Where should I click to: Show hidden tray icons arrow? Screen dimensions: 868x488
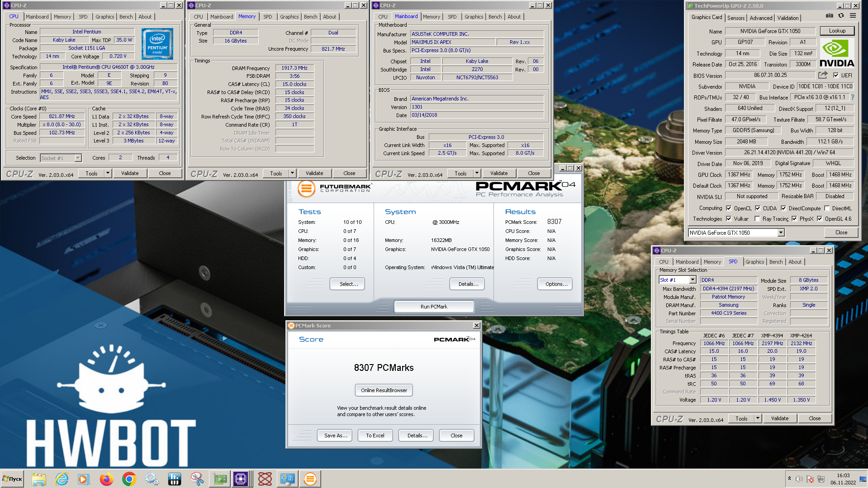tap(789, 479)
